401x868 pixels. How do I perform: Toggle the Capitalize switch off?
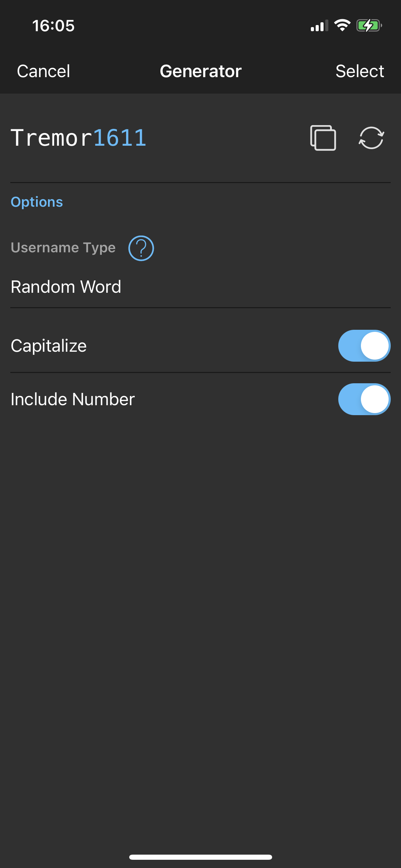[x=364, y=346]
